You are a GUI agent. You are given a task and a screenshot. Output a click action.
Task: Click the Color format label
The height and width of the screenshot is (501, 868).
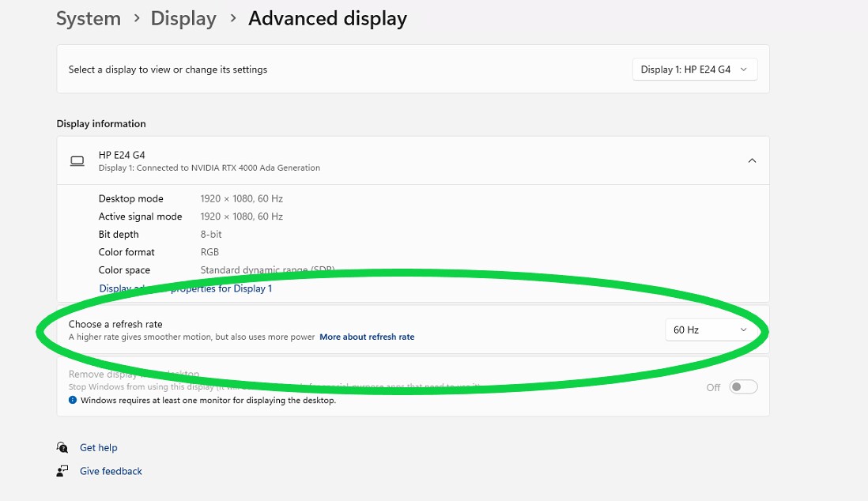(x=126, y=252)
